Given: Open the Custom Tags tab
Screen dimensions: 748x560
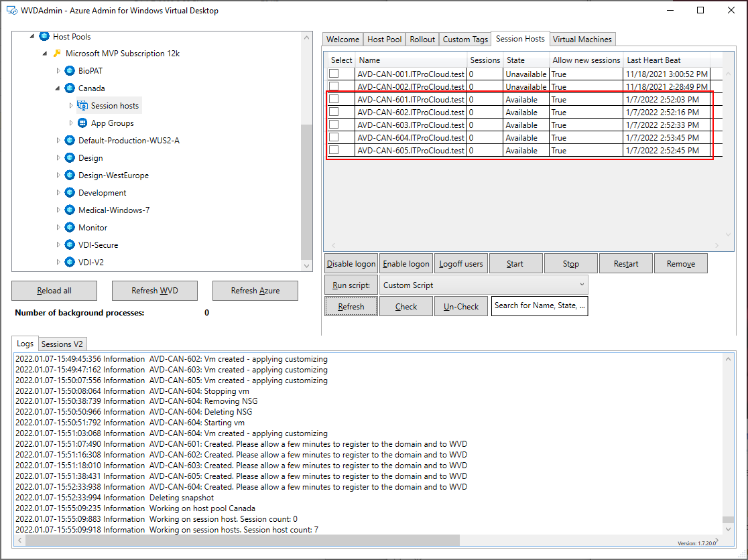Looking at the screenshot, I should pos(465,40).
